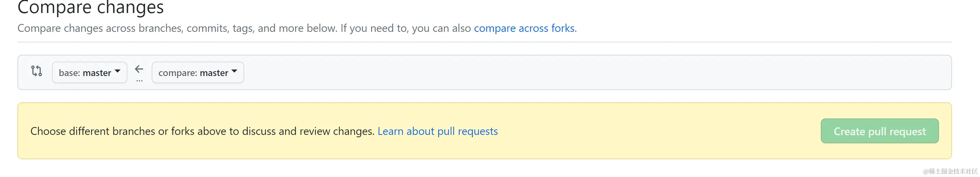The image size is (980, 177).
Task: Click the "Compare changes across branches" description text
Action: point(244,28)
